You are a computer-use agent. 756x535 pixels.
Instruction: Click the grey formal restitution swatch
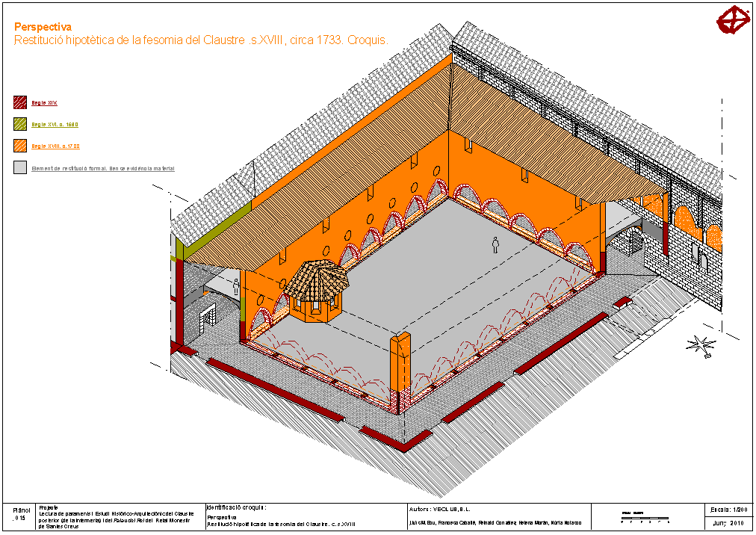coord(20,168)
